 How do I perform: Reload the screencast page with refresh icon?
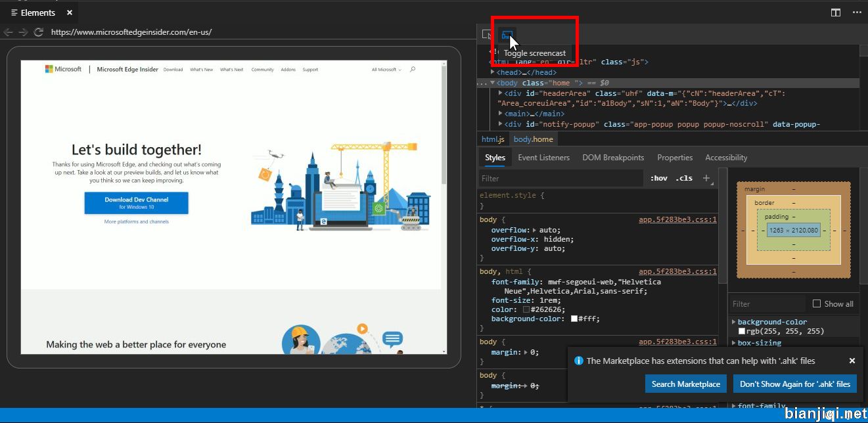[38, 32]
